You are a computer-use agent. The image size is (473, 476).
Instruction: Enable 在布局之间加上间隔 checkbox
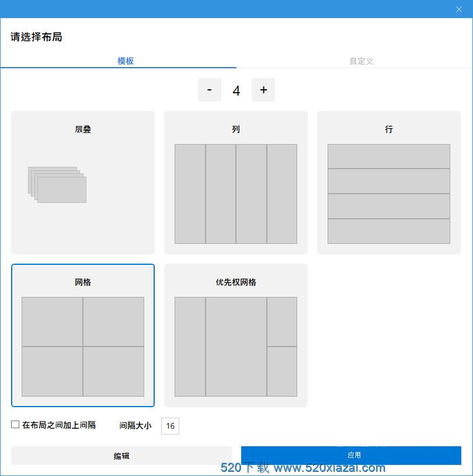coord(15,425)
